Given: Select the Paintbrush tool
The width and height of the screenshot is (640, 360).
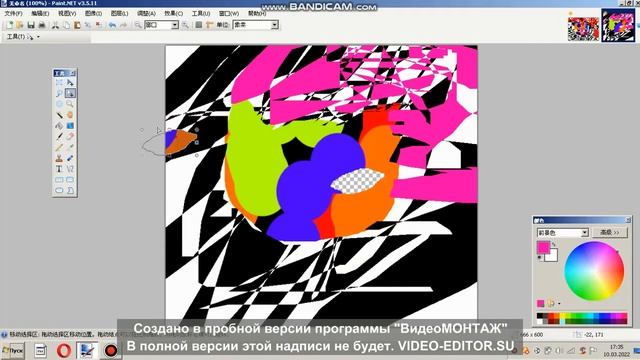Looking at the screenshot, I should tap(59, 136).
